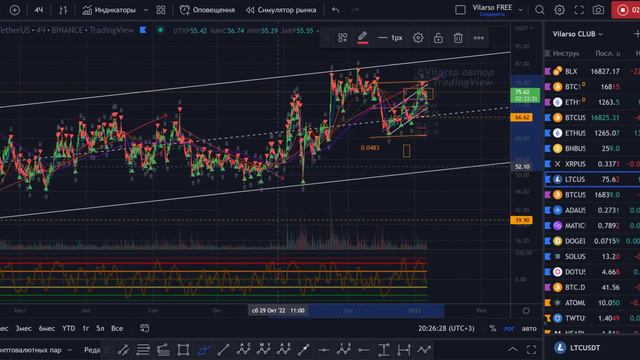Enter fullscreen mode from top bar
The image size is (640, 360).
point(579,10)
